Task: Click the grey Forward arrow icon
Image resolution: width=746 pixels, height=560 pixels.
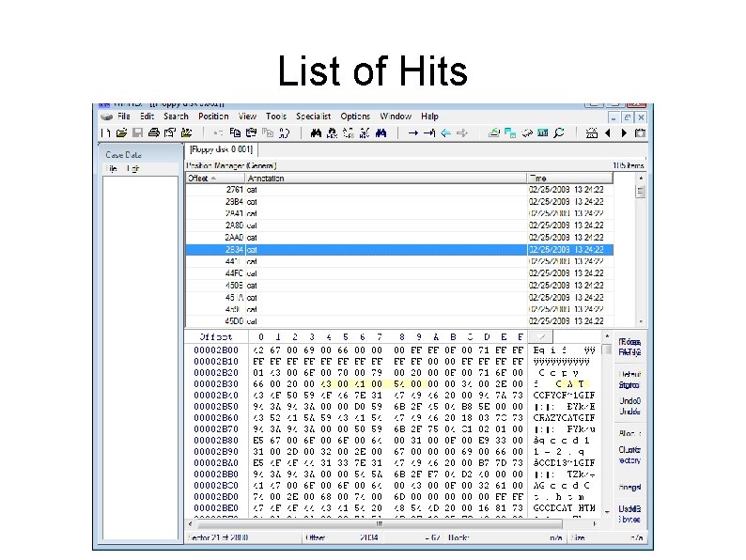Action: click(x=462, y=132)
